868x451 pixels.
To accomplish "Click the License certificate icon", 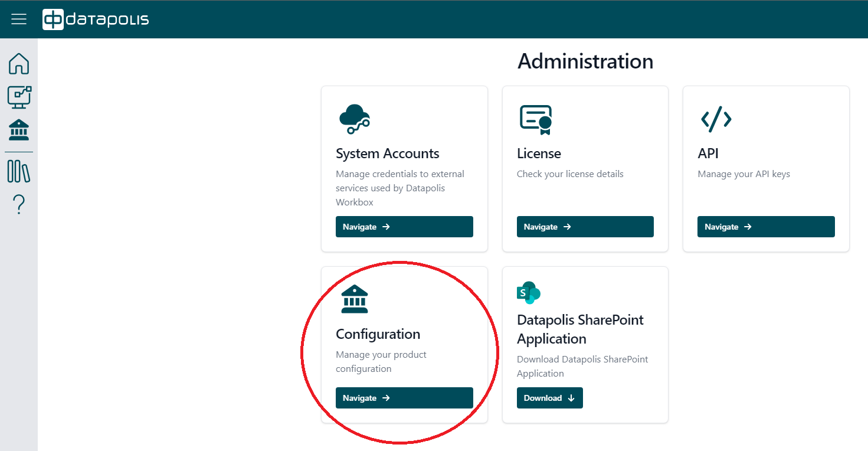I will pyautogui.click(x=536, y=119).
